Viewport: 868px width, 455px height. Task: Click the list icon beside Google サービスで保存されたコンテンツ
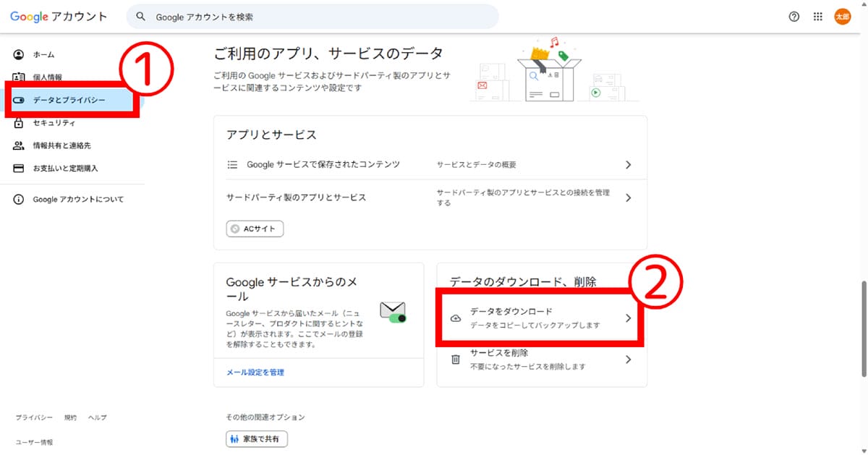pyautogui.click(x=232, y=165)
